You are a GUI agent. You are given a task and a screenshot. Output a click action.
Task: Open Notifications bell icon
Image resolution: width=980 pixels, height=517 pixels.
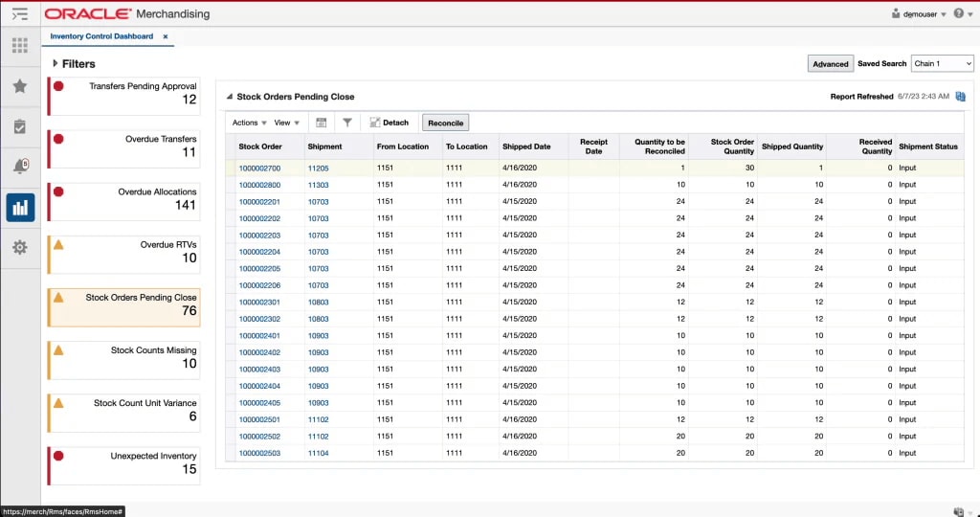(19, 167)
